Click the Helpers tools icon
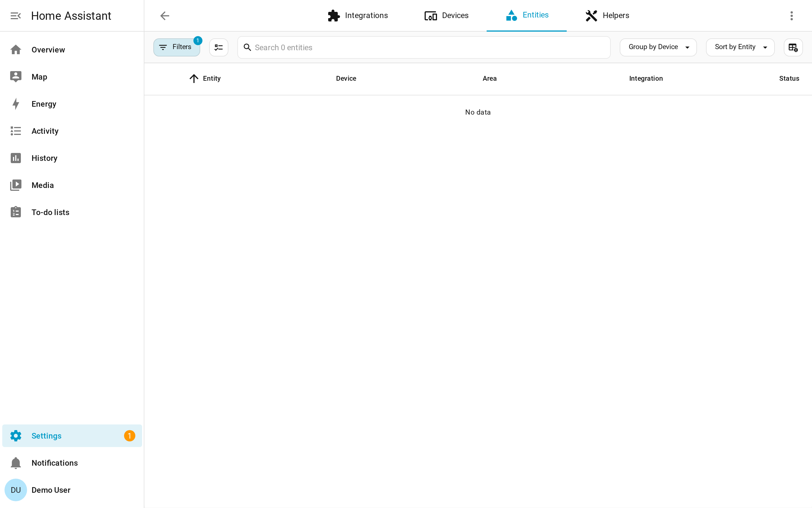Image resolution: width=812 pixels, height=508 pixels. click(x=591, y=16)
